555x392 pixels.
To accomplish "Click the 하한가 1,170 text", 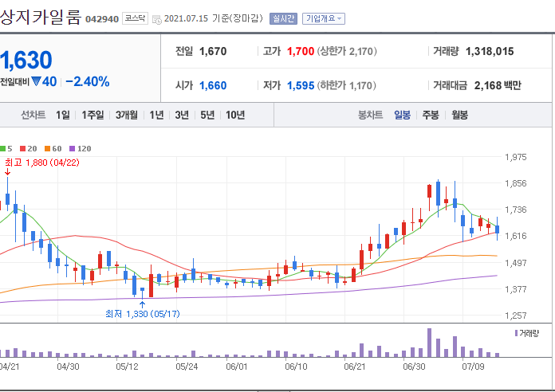I will point(347,85).
